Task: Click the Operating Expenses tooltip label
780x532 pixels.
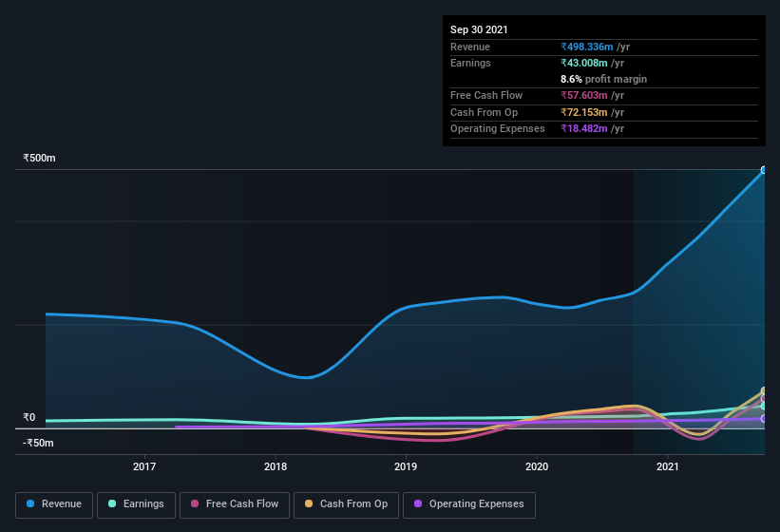Action: [498, 128]
